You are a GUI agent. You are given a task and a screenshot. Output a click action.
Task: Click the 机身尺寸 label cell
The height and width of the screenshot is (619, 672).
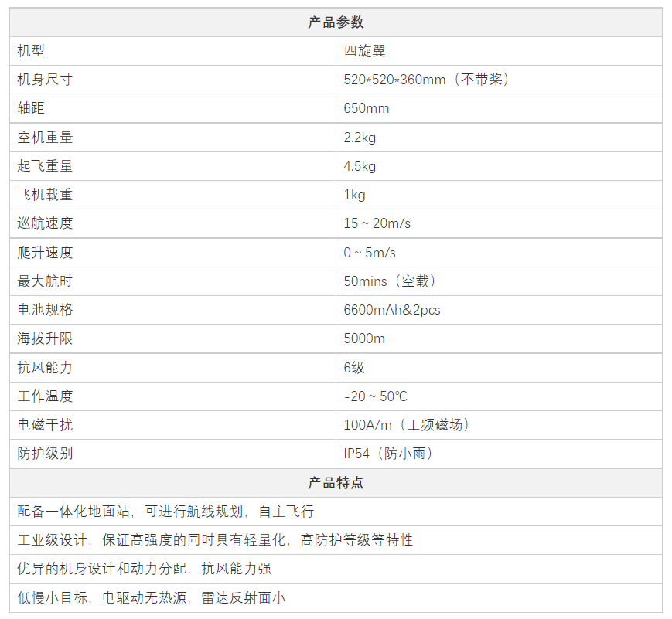(x=45, y=80)
